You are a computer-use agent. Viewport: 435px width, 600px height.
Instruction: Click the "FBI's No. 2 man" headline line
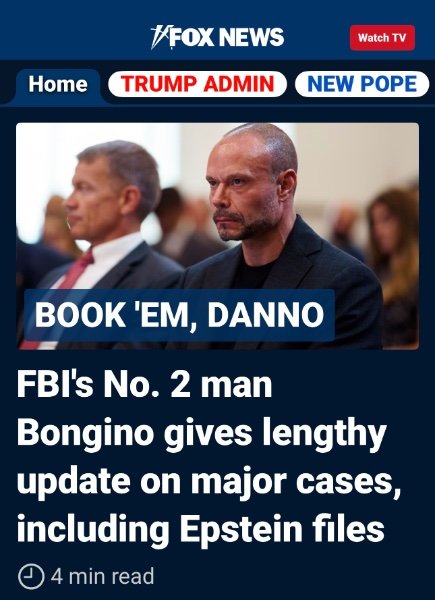point(144,385)
